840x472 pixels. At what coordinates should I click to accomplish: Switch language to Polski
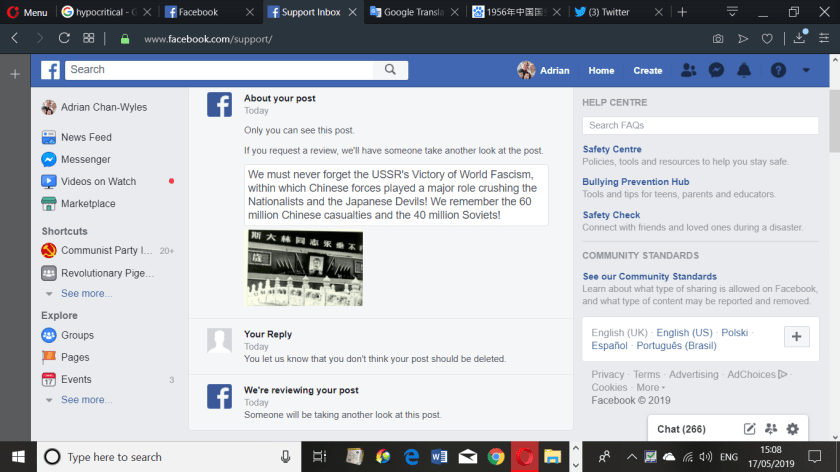coord(734,333)
